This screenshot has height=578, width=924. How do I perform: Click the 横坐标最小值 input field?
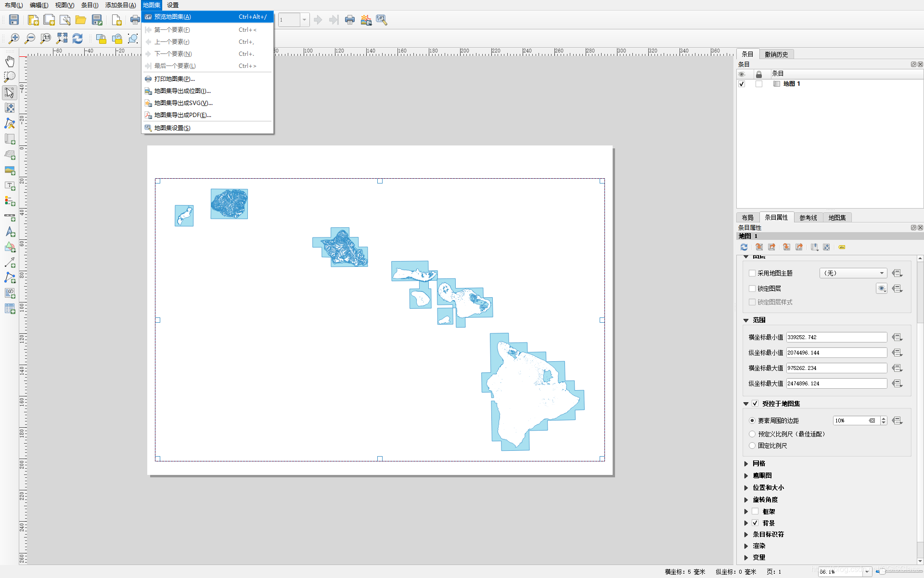(836, 337)
